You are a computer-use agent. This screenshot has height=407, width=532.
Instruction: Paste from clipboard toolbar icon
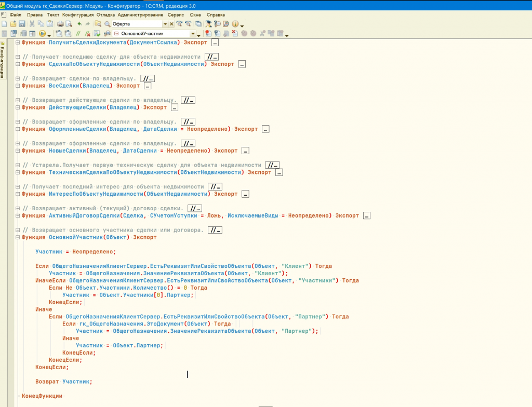pos(50,24)
